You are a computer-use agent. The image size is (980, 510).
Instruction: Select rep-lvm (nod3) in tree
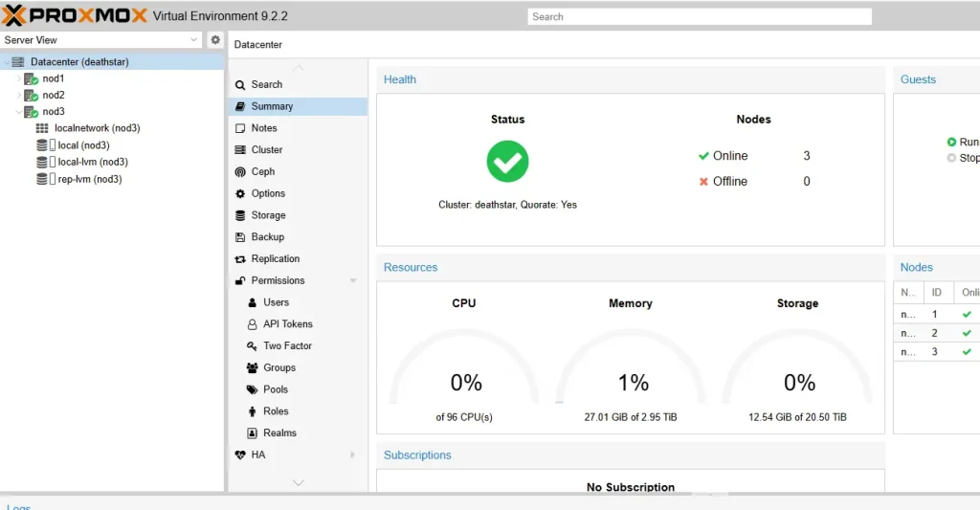click(89, 179)
